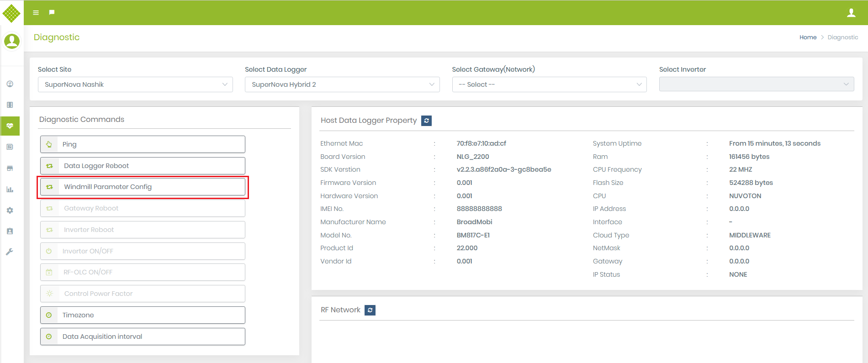This screenshot has height=363, width=868.
Task: Refresh the Host Data Logger Property panel
Action: 426,121
